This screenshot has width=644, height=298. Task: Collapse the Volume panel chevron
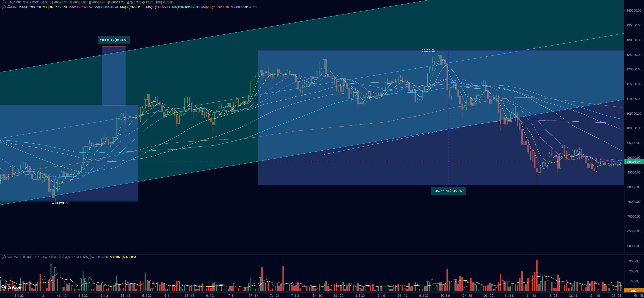3,257
